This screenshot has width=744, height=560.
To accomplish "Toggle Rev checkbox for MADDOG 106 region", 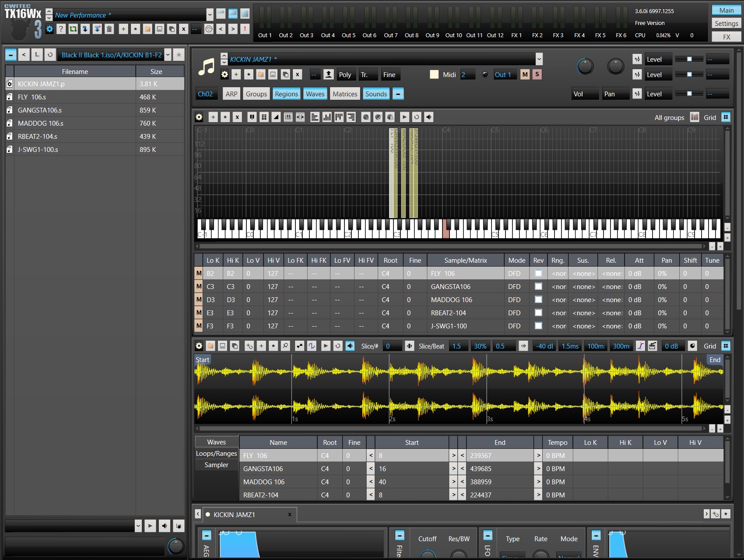I will [539, 299].
